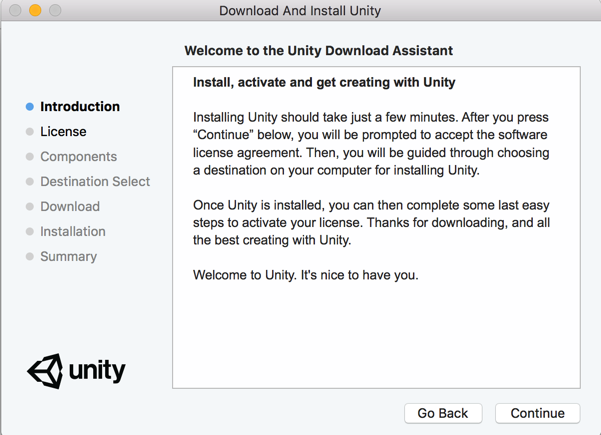Click the bullet next to Components
The height and width of the screenshot is (435, 601).
coord(30,157)
